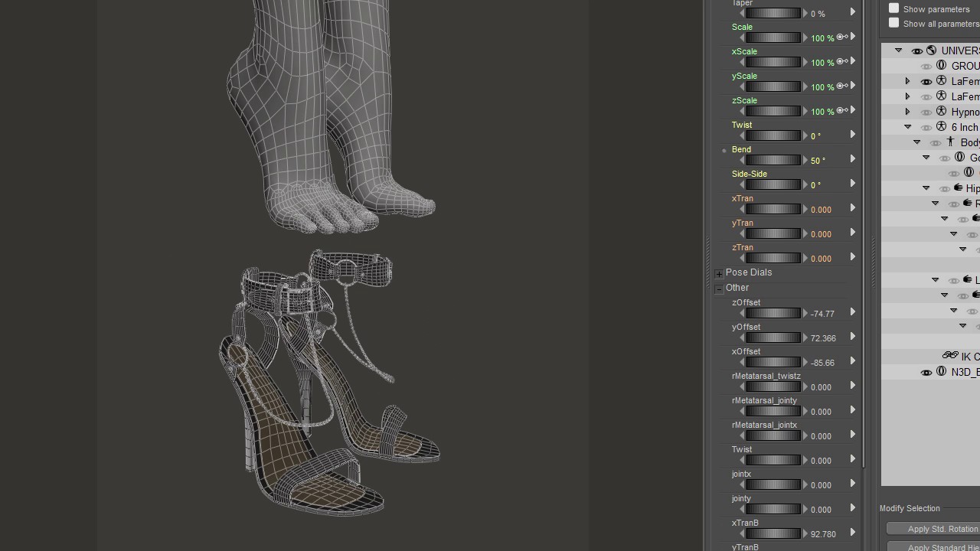Click the zScale dial key/link icon
The height and width of the screenshot is (551, 980).
pyautogui.click(x=841, y=111)
